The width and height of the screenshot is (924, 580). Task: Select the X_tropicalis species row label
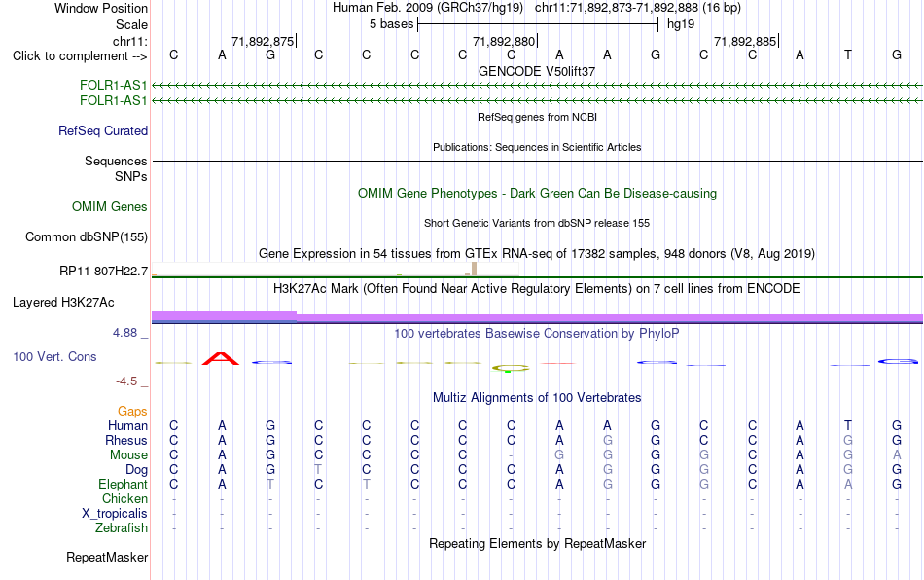point(115,514)
